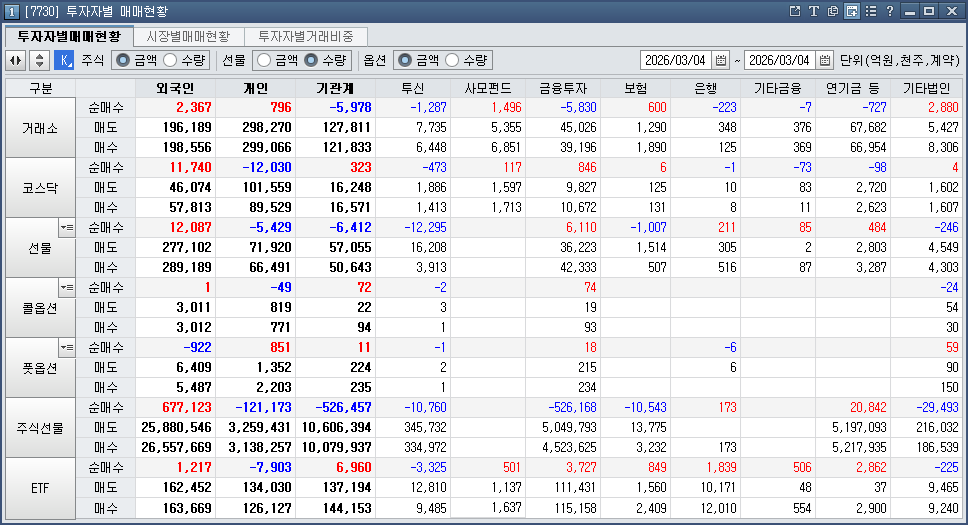968x525 pixels.
Task: Open the dropdown next to 선물 row
Action: [x=67, y=228]
